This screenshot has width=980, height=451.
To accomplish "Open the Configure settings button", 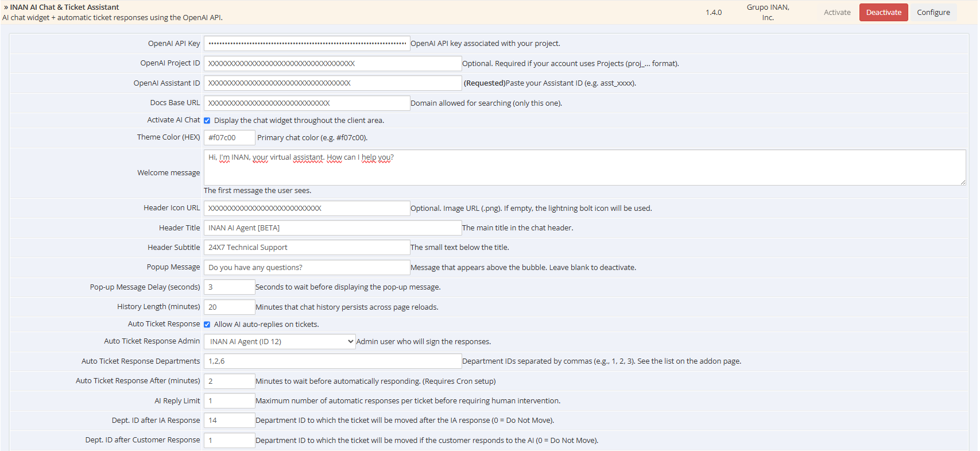I will (933, 13).
